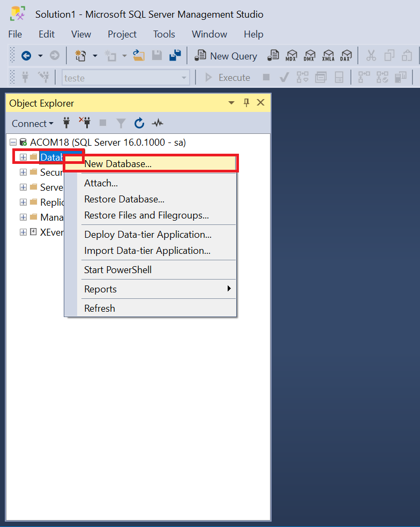Close the Object Explorer panel

pos(260,102)
